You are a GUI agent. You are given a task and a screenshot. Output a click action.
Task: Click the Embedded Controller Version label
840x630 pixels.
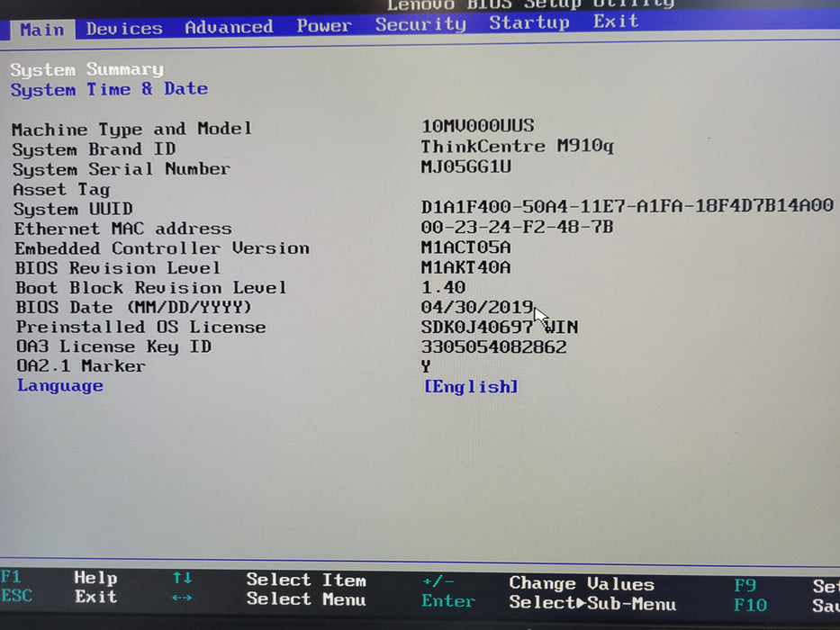[162, 248]
